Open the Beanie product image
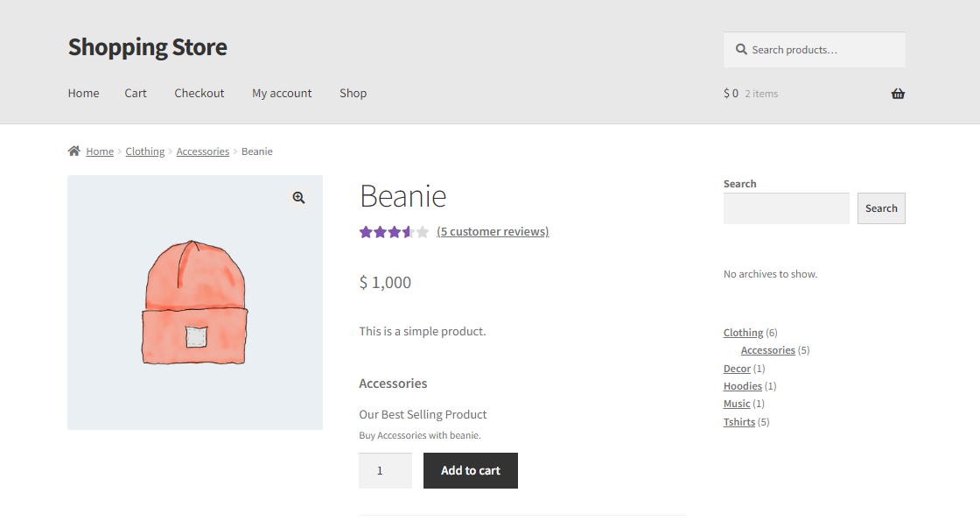The image size is (980, 528). click(x=195, y=303)
